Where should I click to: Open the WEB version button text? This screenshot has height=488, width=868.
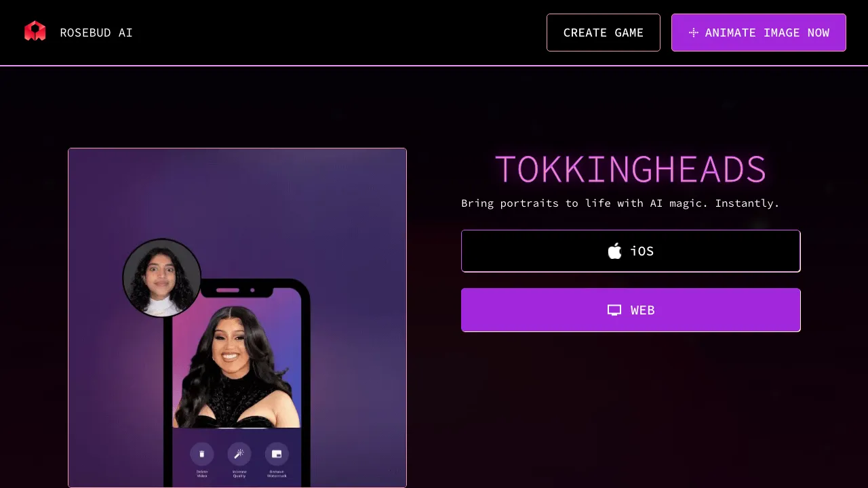643,310
